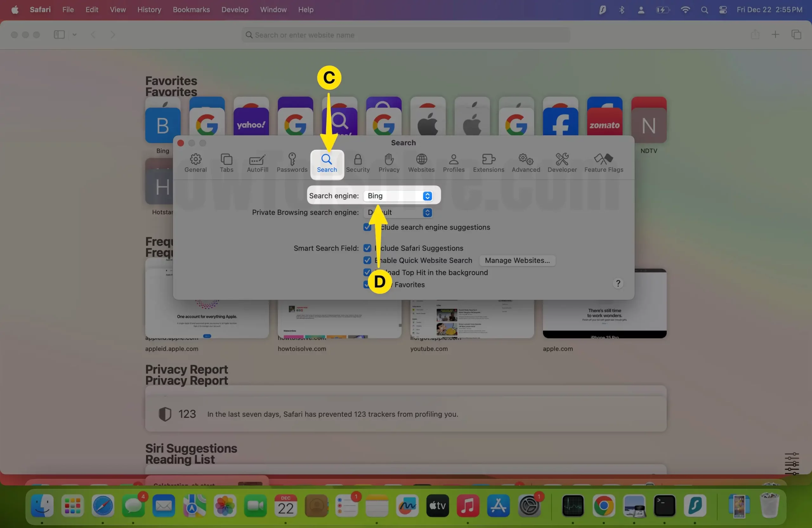This screenshot has height=528, width=812.
Task: Open the appleid.apple.com frequently visited thumbnail
Action: [207, 319]
